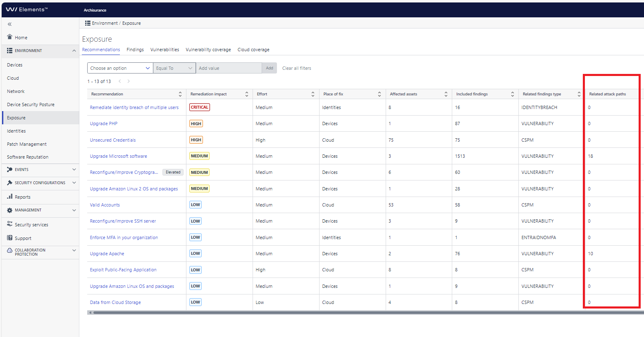This screenshot has height=337, width=644.
Task: Go to previous page of results
Action: (120, 81)
